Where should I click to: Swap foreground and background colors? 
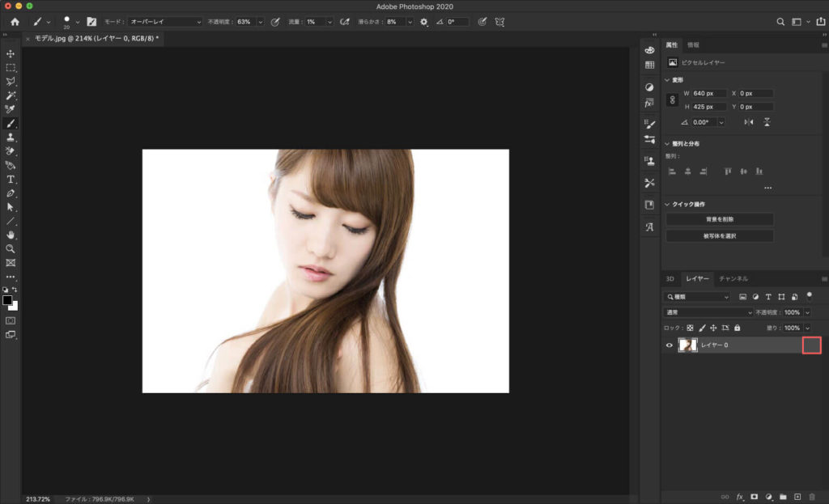[x=15, y=290]
